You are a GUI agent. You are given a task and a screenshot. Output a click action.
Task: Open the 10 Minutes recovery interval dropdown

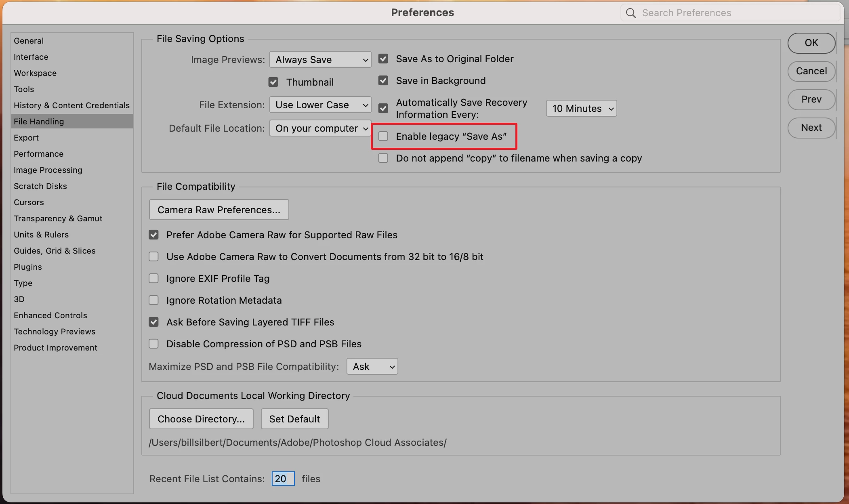(x=581, y=109)
